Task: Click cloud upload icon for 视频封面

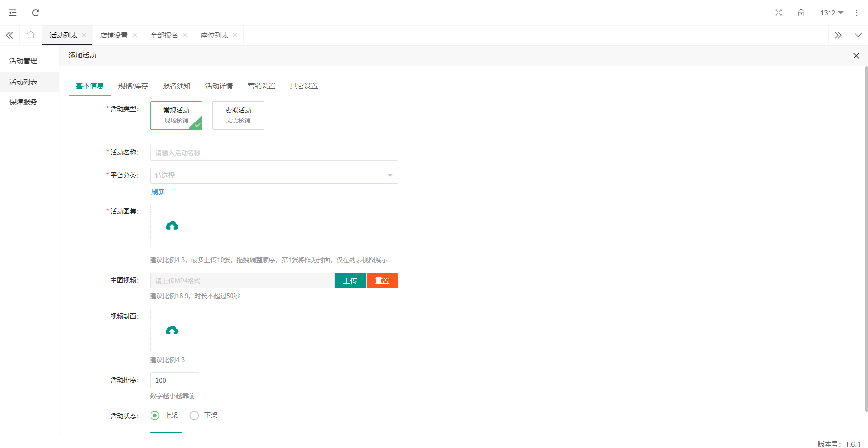Action: point(172,330)
